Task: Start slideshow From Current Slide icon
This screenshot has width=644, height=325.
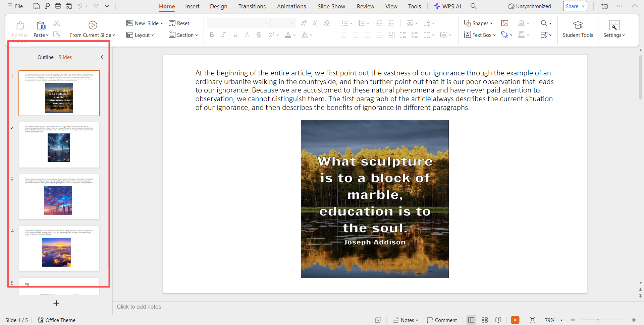Action: [93, 25]
